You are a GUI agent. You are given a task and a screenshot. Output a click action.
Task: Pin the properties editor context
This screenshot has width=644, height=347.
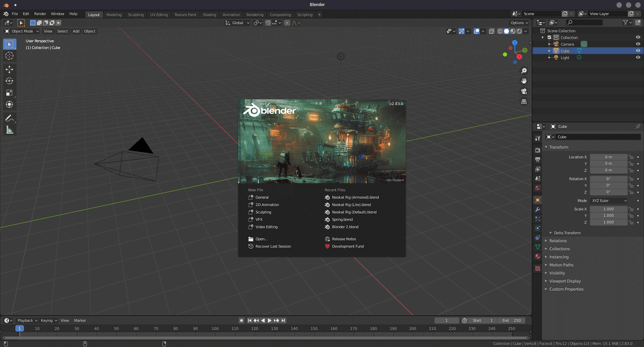tap(638, 127)
